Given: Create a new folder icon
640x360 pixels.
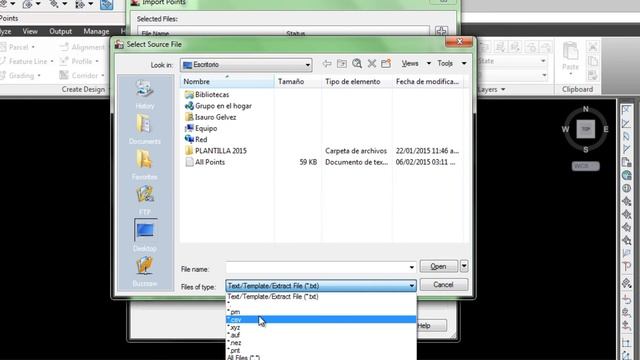Looking at the screenshot, I should point(386,64).
